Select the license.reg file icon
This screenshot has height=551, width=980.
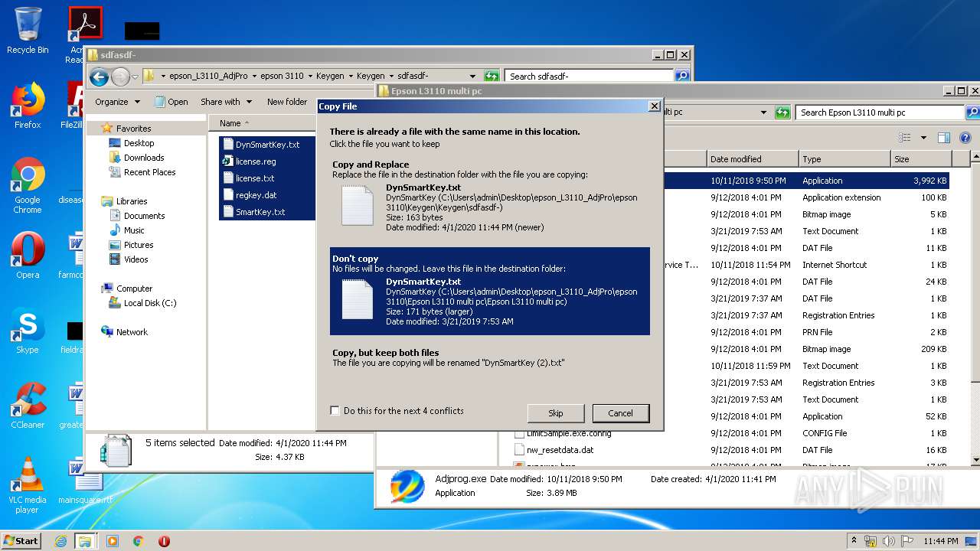coord(227,161)
